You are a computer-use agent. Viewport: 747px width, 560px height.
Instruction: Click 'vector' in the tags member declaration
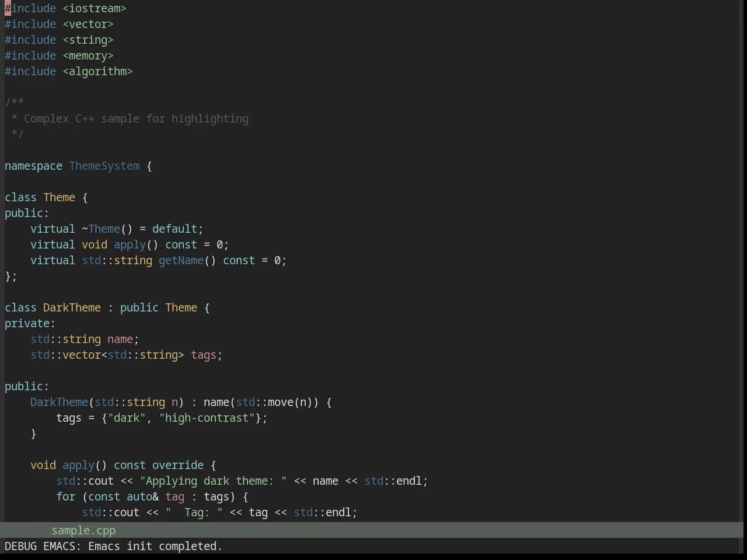(82, 355)
